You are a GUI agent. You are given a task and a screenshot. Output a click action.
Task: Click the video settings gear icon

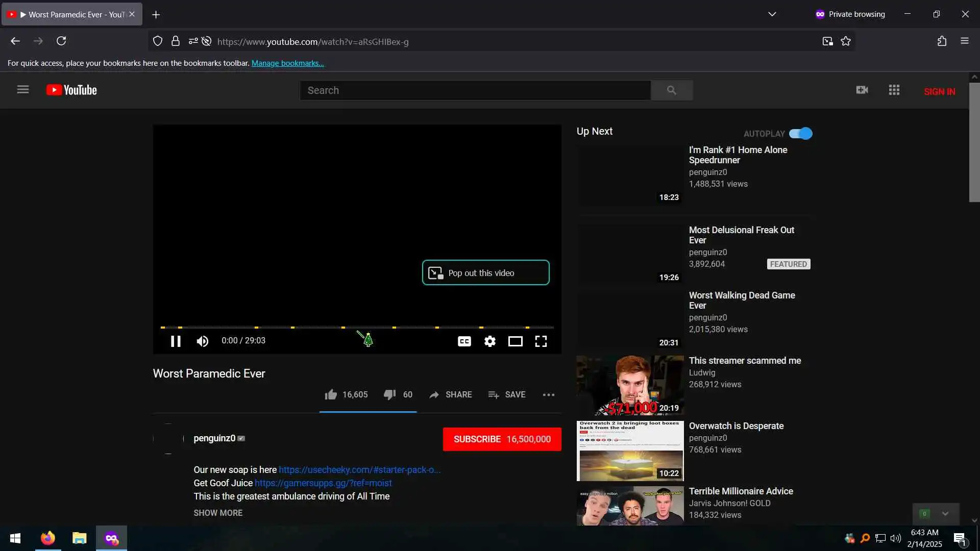pyautogui.click(x=489, y=341)
